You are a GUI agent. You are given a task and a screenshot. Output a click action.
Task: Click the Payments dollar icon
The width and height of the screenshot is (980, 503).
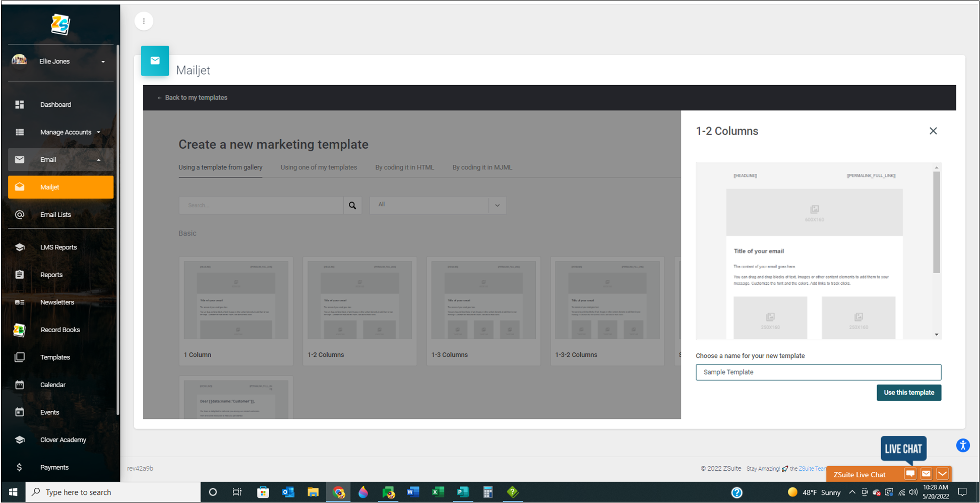point(19,467)
